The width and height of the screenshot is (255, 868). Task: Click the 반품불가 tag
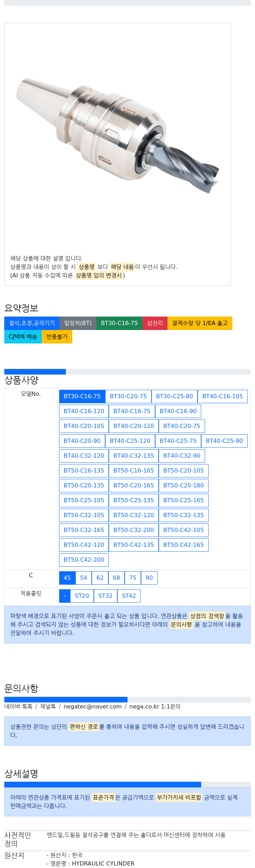(x=57, y=337)
